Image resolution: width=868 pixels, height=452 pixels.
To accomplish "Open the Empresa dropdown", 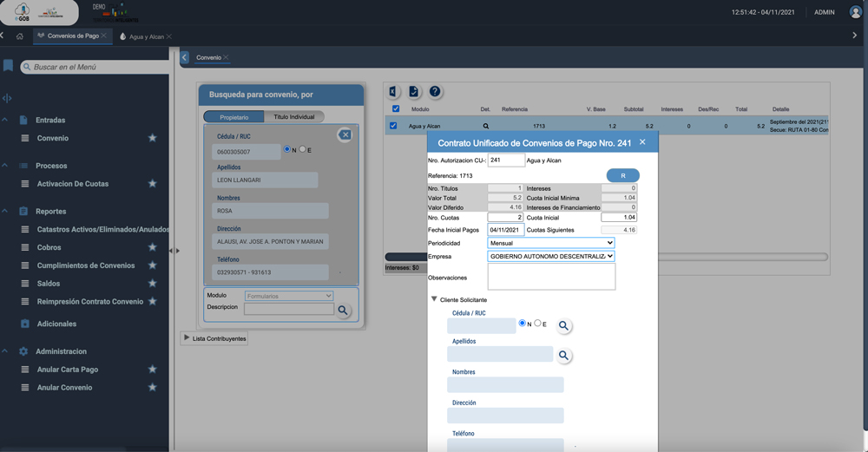I will click(x=551, y=257).
